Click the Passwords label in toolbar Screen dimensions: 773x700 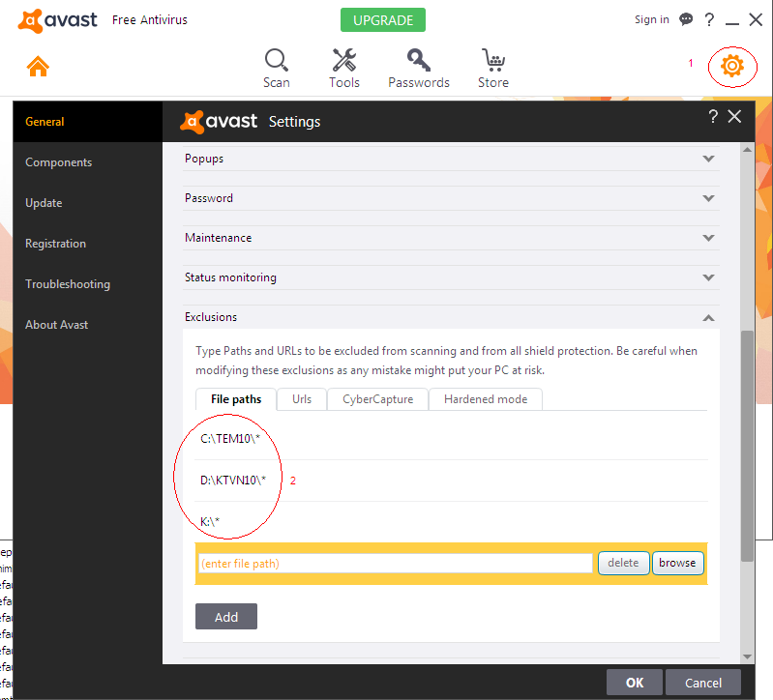[x=419, y=83]
